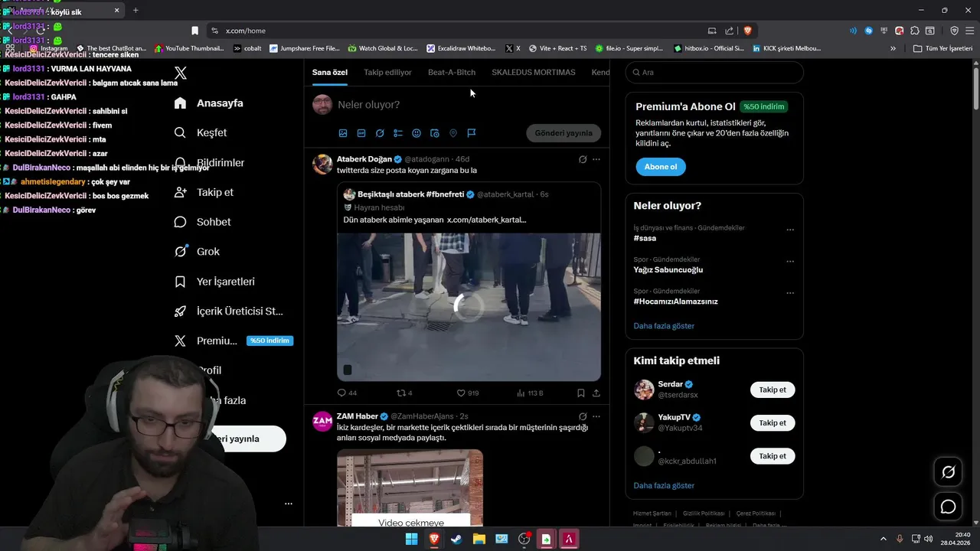Open #sasa trending topic
This screenshot has height=551, width=980.
pyautogui.click(x=645, y=238)
